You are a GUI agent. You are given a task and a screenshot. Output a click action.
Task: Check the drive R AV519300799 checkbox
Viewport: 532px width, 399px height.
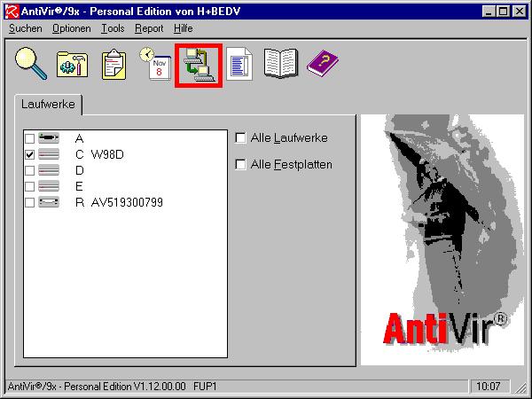coord(30,202)
